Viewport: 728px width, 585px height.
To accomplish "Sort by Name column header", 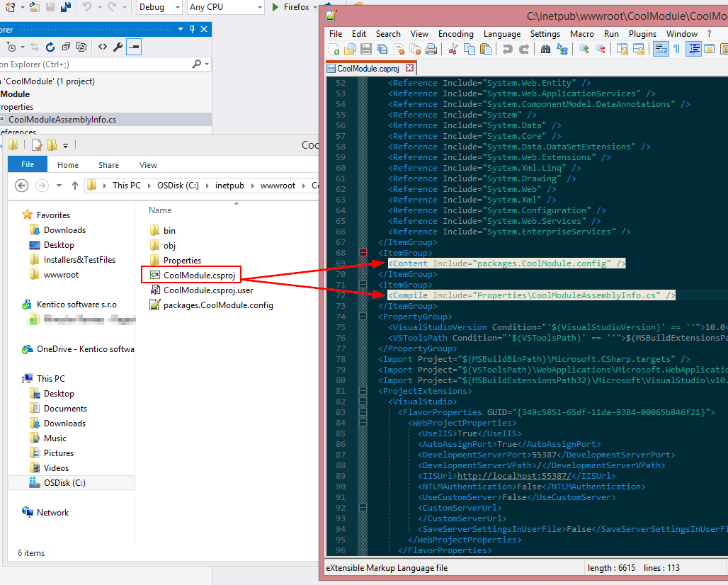I will [160, 210].
